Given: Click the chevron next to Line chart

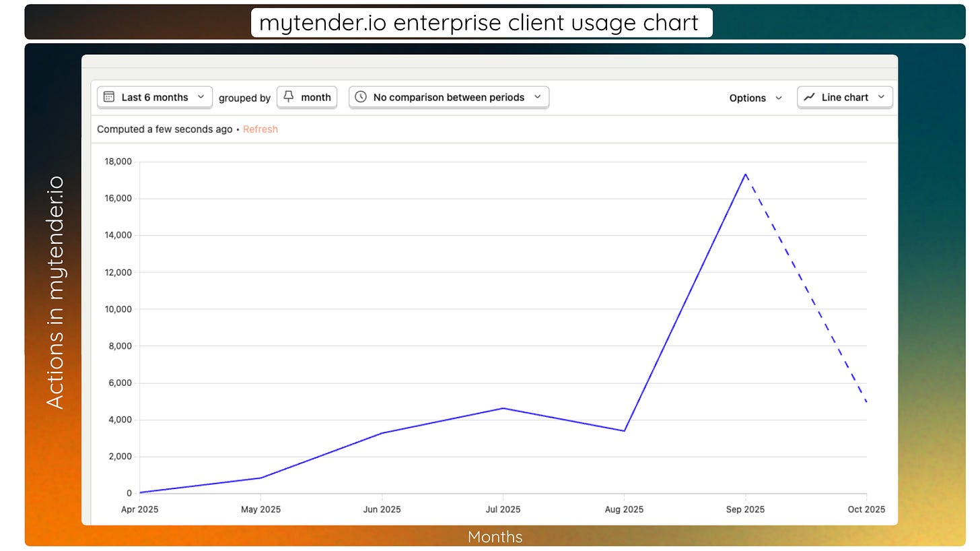Looking at the screenshot, I should tap(881, 97).
